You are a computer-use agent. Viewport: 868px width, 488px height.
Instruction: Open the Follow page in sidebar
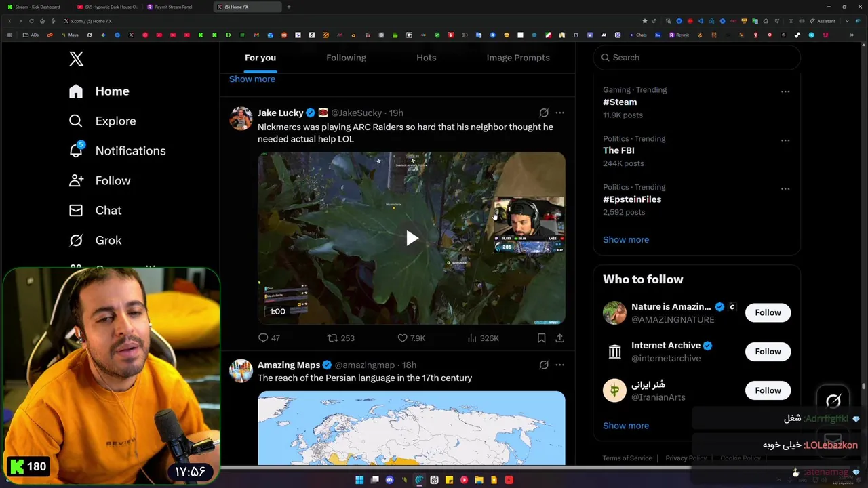(x=100, y=180)
